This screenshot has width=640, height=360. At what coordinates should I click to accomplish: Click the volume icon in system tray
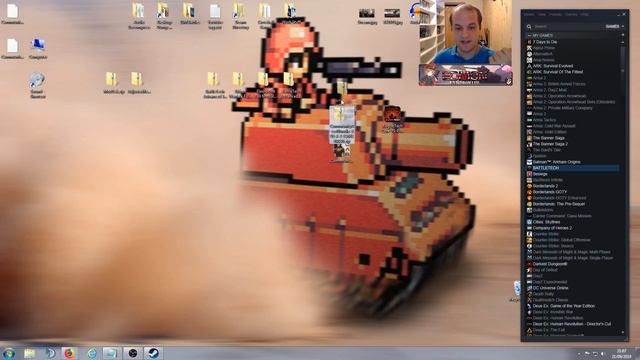[x=602, y=353]
